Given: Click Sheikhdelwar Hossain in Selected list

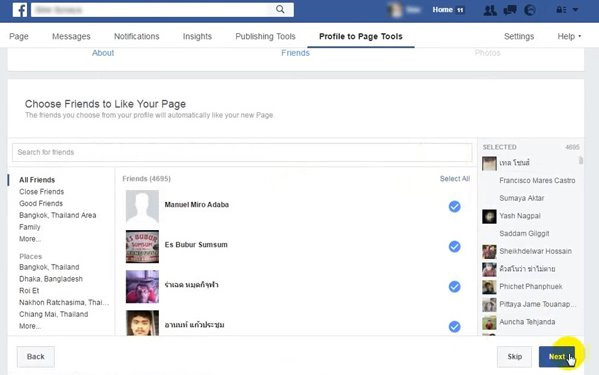Looking at the screenshot, I should click(x=535, y=251).
